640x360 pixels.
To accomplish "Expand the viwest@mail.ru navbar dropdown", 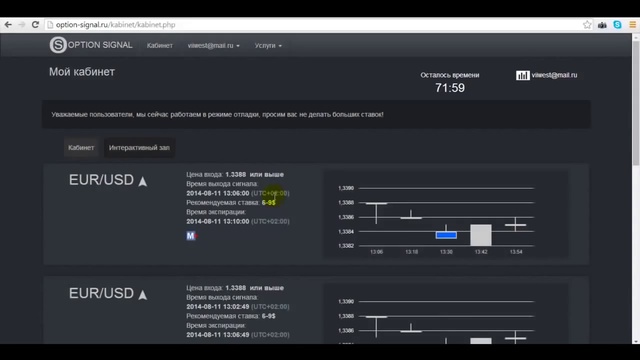I will pos(213,45).
